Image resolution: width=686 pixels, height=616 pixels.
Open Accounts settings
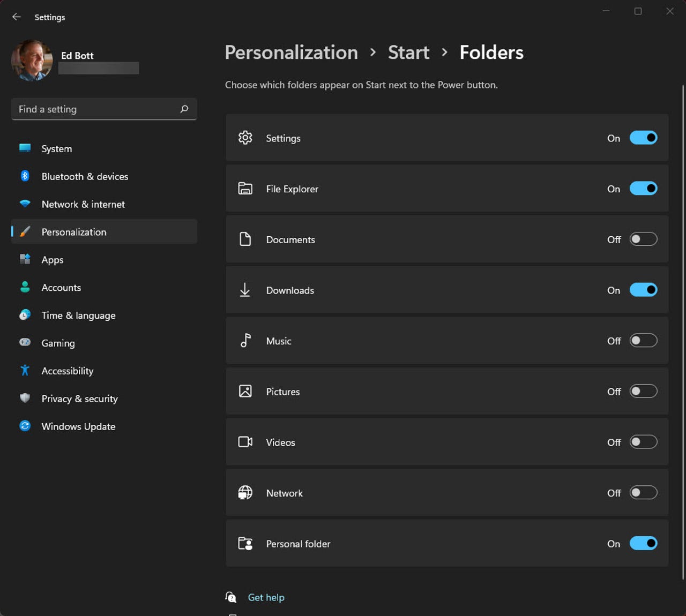click(104, 288)
